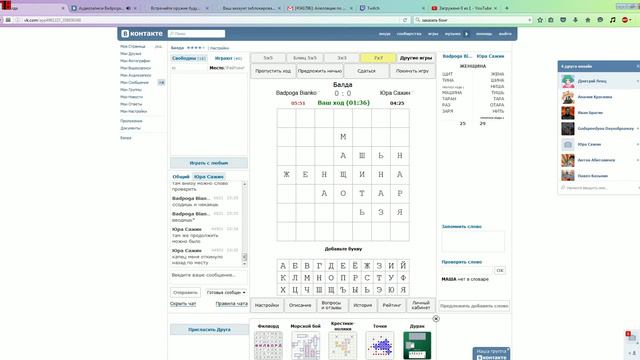Click the Пропустить ход button
The width and height of the screenshot is (640, 360).
[273, 71]
